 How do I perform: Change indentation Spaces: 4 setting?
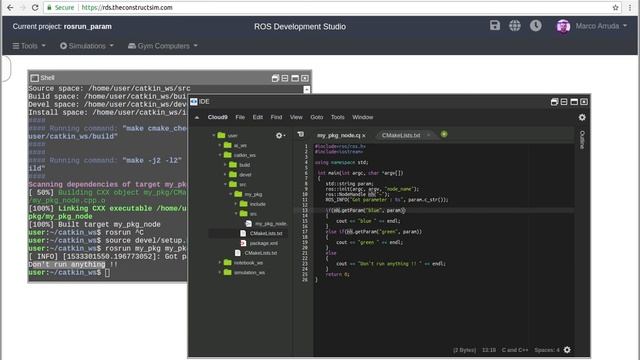click(x=547, y=350)
